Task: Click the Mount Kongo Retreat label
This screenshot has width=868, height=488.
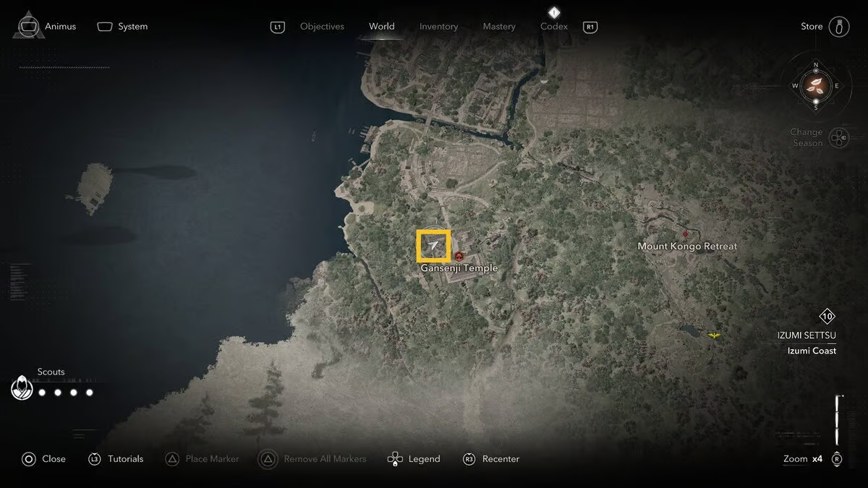Action: coord(687,247)
